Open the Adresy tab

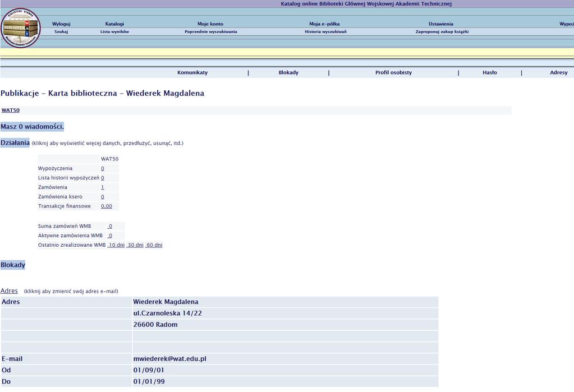(x=559, y=72)
